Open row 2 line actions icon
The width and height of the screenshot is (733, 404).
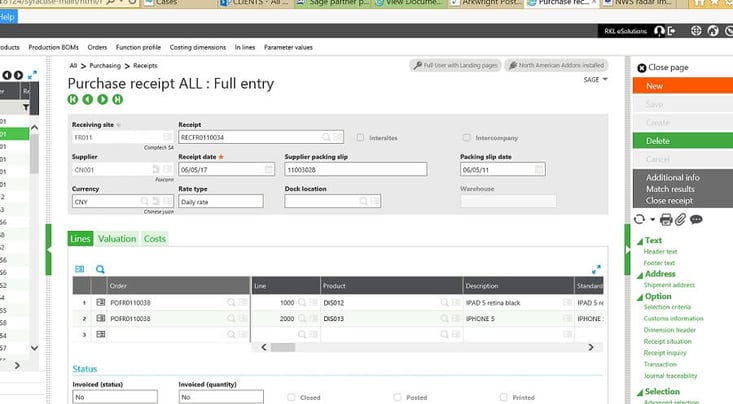coord(100,318)
